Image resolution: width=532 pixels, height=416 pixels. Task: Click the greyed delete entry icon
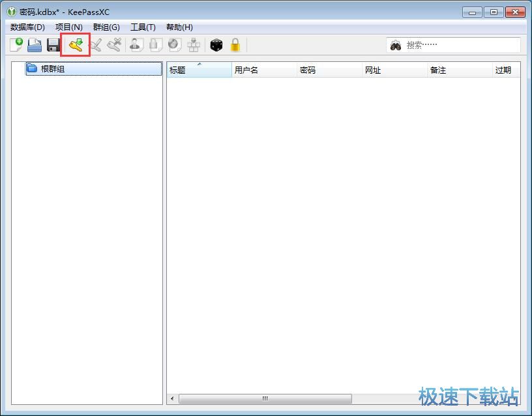pos(114,45)
